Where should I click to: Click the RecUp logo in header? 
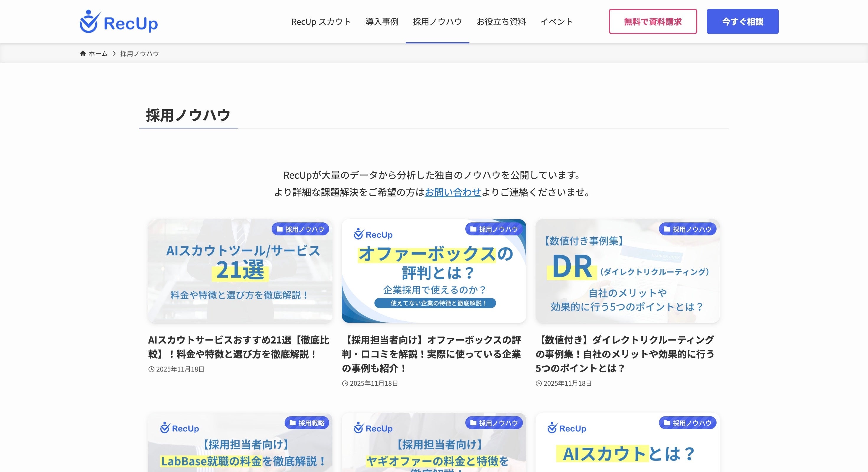click(119, 22)
